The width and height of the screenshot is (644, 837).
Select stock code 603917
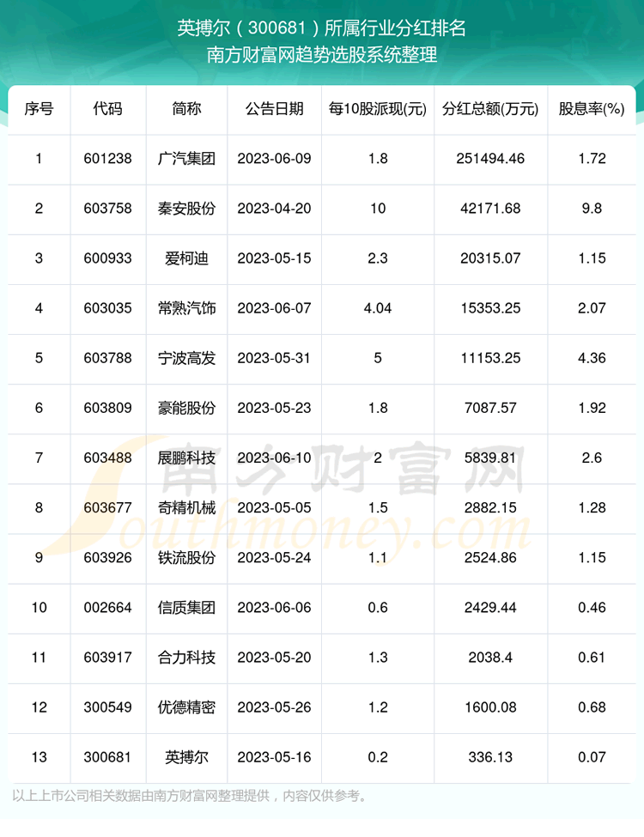tap(108, 657)
